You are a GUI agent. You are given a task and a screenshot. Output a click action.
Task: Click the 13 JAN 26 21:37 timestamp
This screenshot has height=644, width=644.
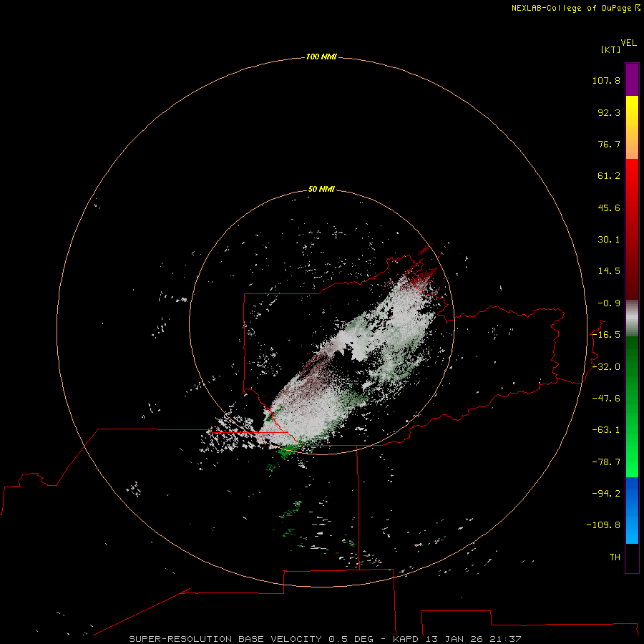point(474,639)
